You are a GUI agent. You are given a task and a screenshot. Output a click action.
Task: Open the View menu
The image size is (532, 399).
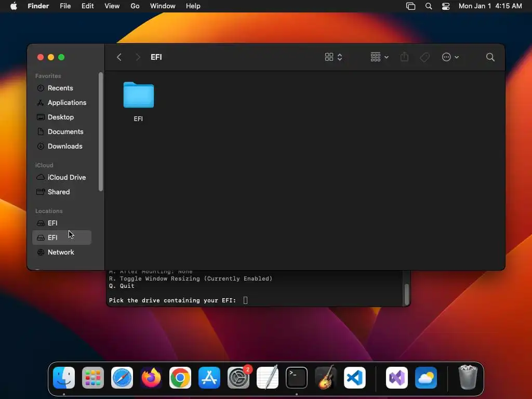coord(112,6)
